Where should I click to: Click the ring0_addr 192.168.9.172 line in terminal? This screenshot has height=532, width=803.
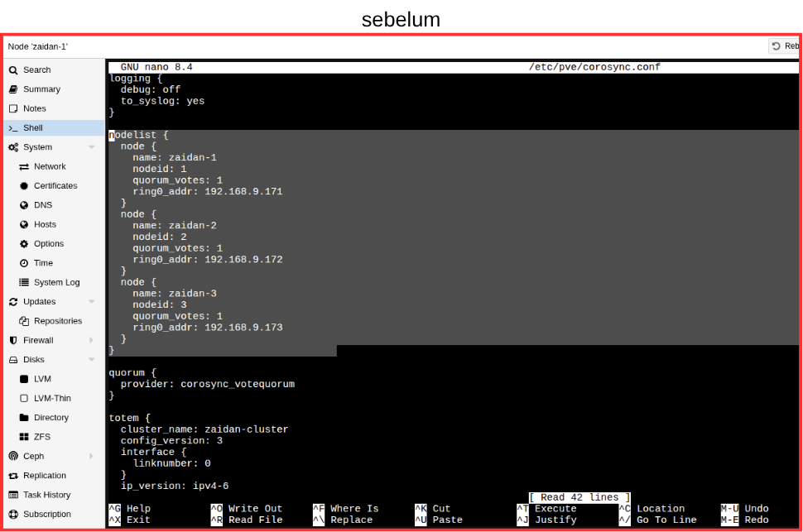[207, 260]
